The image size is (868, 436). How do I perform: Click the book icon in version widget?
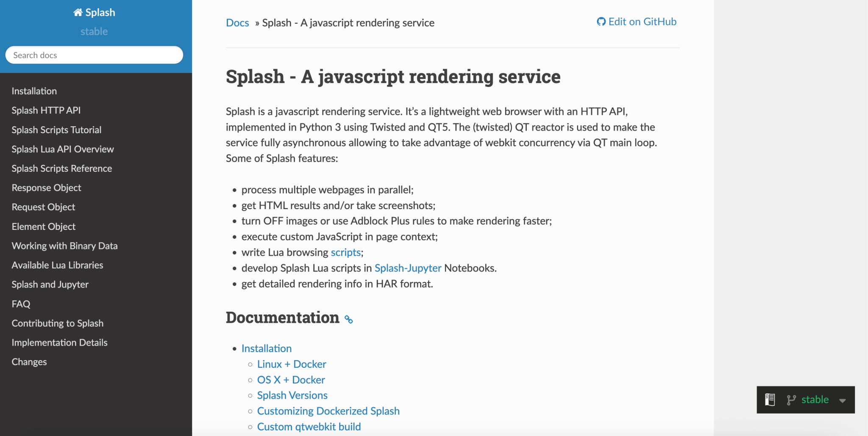(770, 400)
